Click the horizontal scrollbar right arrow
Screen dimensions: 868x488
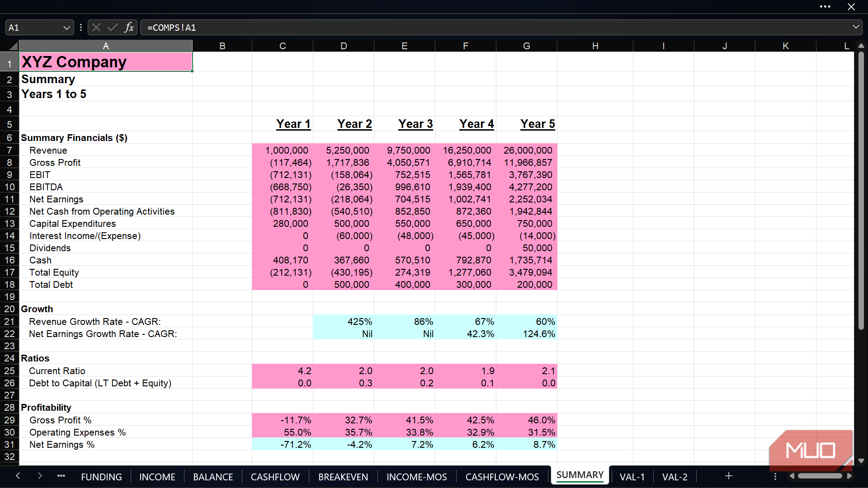[849, 476]
